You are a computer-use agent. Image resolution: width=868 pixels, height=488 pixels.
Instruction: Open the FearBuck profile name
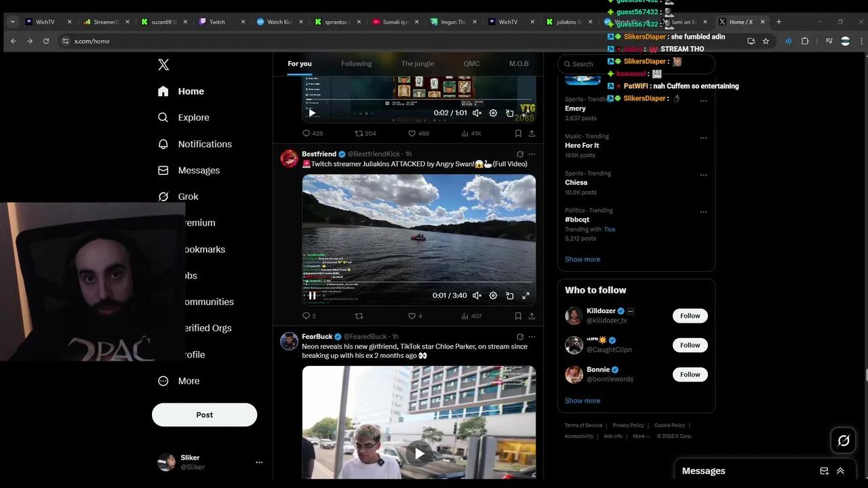tap(317, 337)
